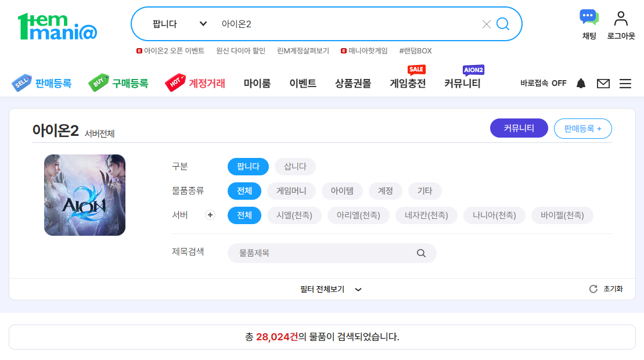Open the Itemmania logo home link
The image size is (644, 360).
click(57, 27)
